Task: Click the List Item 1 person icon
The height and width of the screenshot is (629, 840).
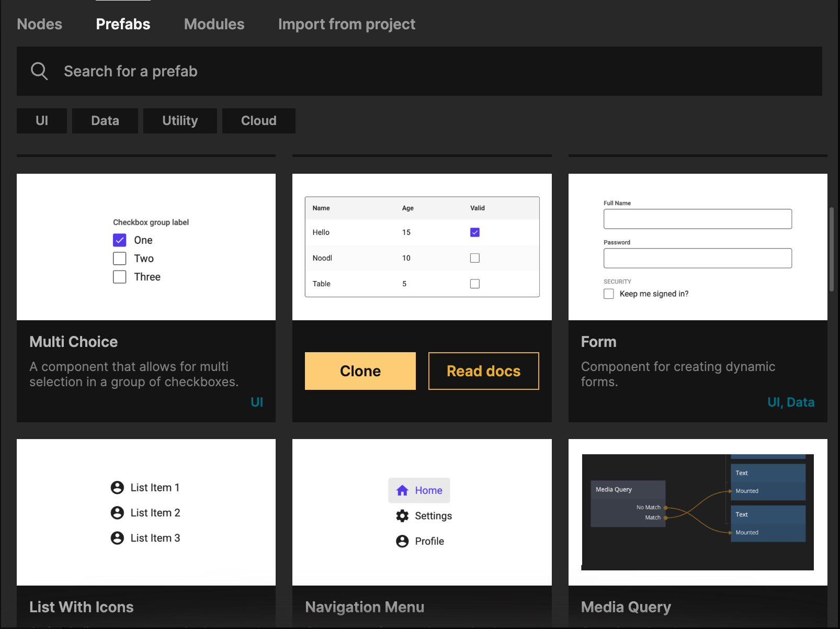Action: (x=117, y=488)
